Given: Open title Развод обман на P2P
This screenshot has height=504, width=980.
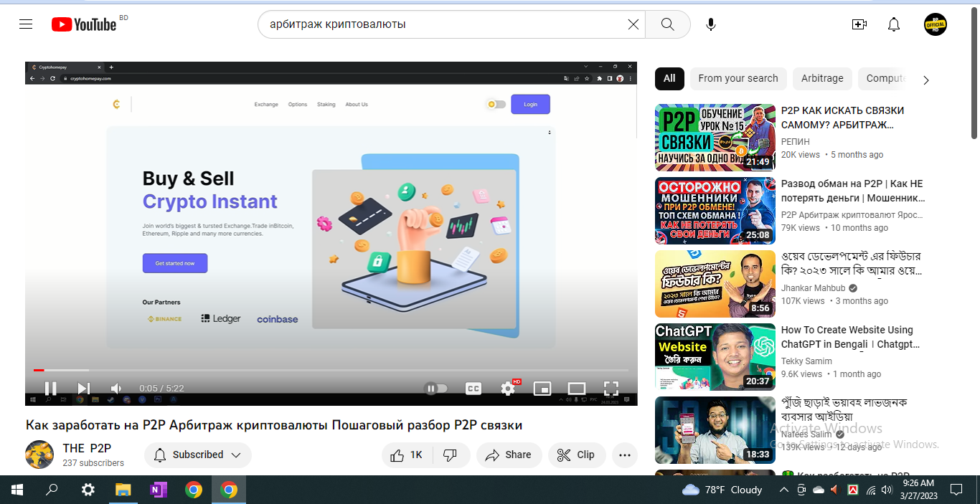Looking at the screenshot, I should coord(853,191).
